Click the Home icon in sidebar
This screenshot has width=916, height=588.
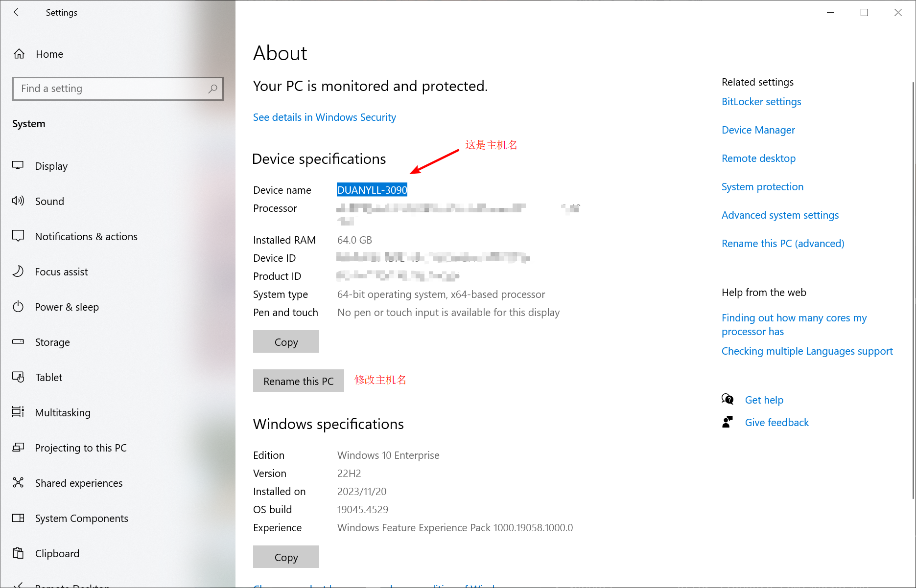(x=19, y=54)
